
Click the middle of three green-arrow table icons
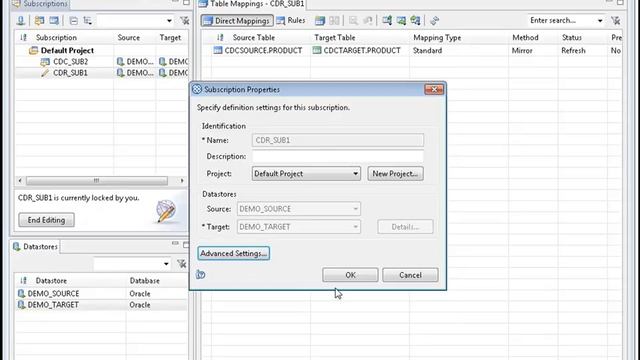pyautogui.click(x=401, y=20)
